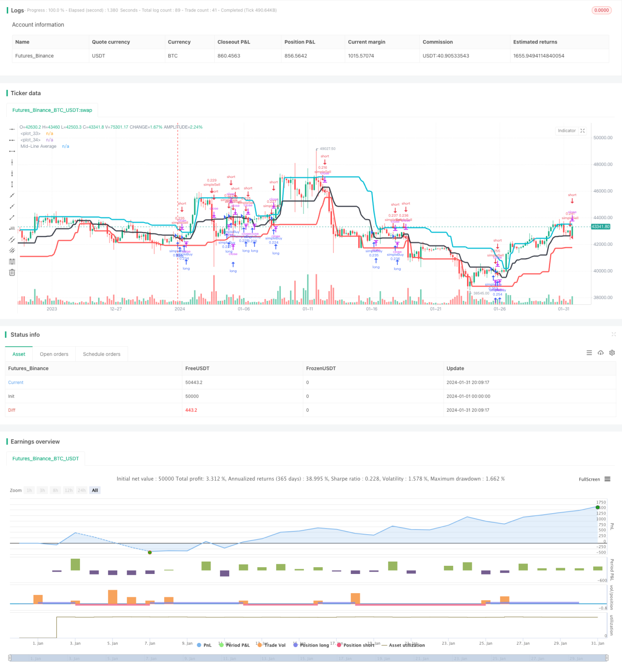Open Status info settings gear
The image size is (622, 672).
612,353
